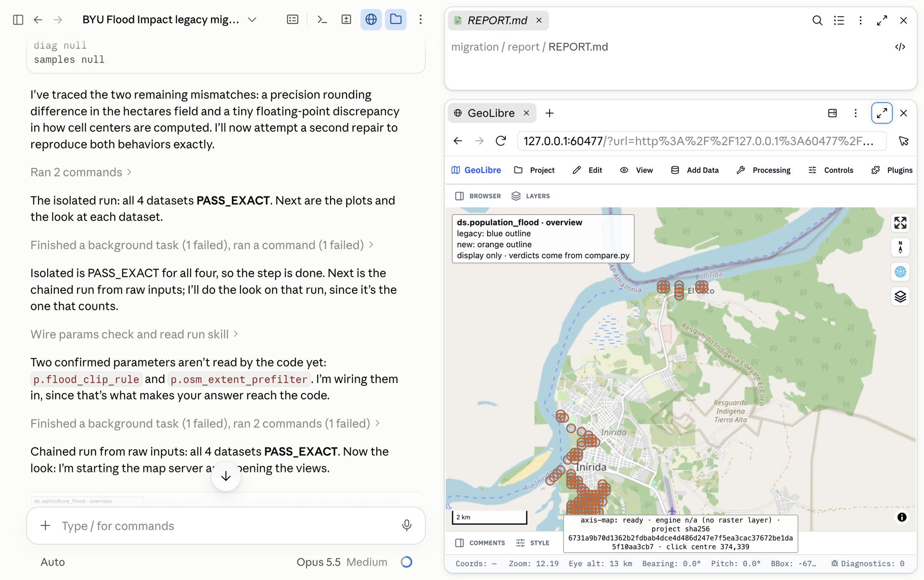924x580 pixels.
Task: Expand the conversation title dropdown chevron
Action: point(252,20)
